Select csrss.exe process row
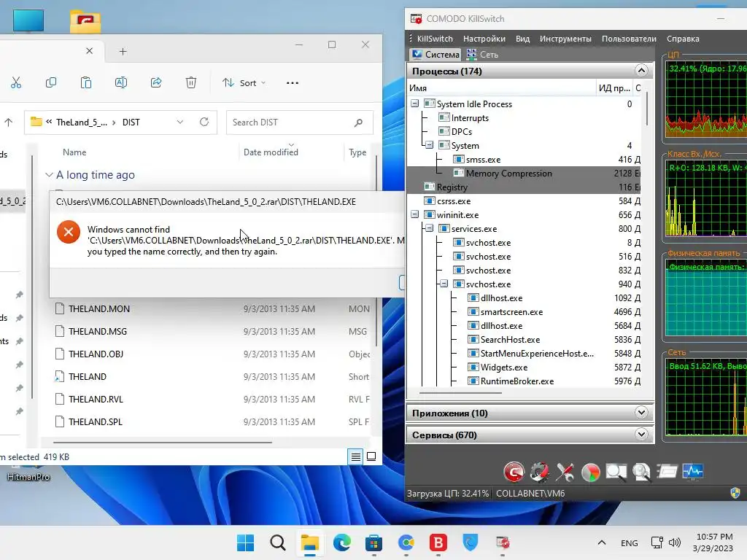The height and width of the screenshot is (560, 747). (x=524, y=201)
